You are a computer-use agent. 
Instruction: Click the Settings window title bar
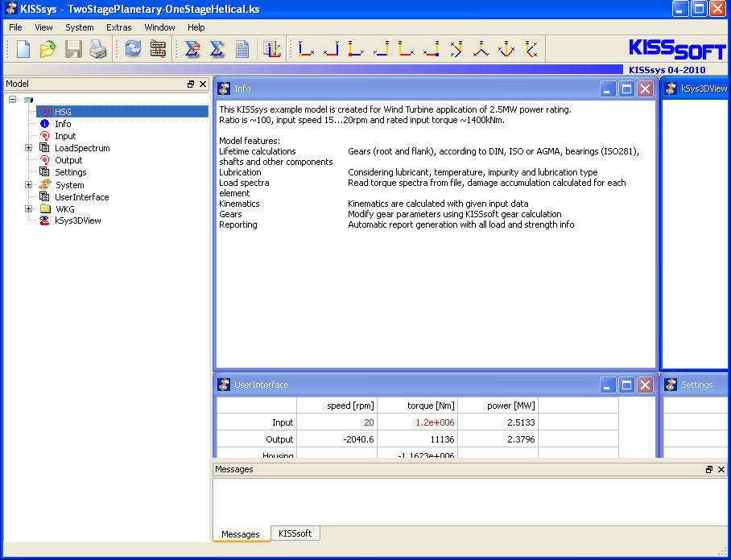click(696, 385)
